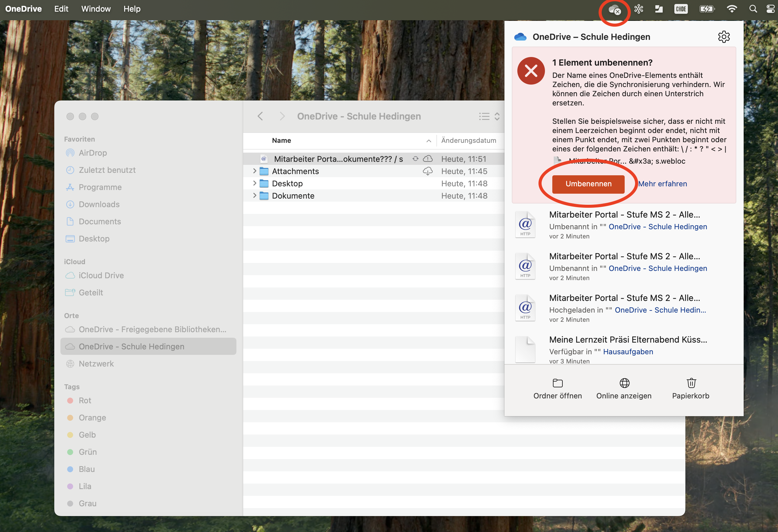Screen dimensions: 778x532
Task: Select OneDrive - Freigegebene Bibliotheken sidebar location
Action: pyautogui.click(x=152, y=329)
